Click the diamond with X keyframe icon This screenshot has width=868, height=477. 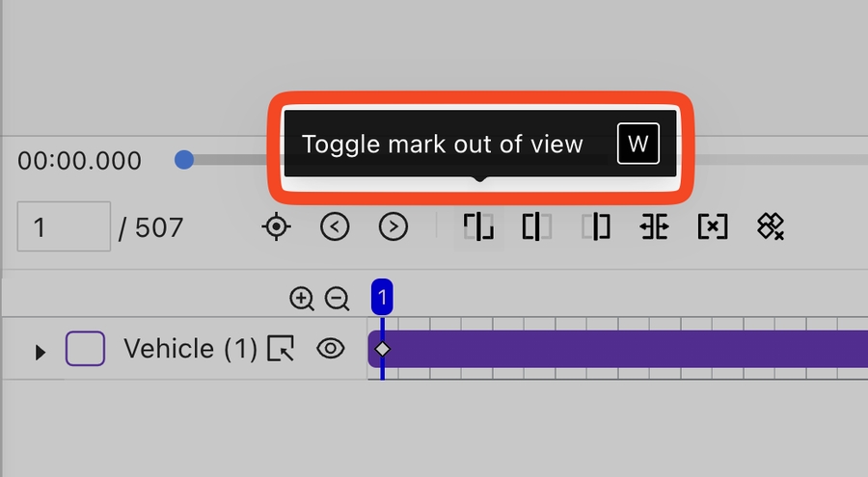[x=770, y=227]
